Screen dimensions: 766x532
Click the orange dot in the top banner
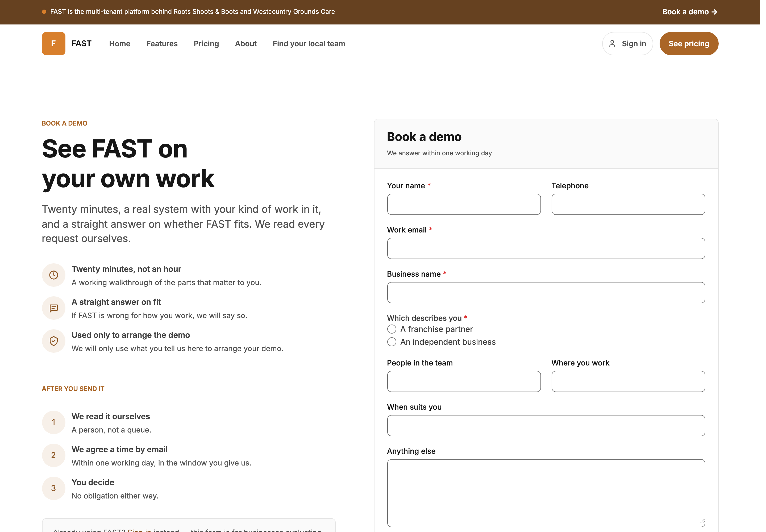tap(44, 12)
